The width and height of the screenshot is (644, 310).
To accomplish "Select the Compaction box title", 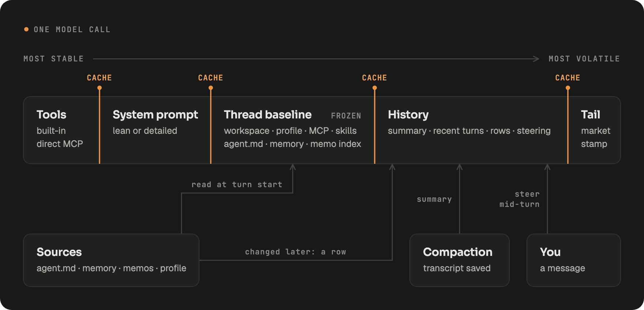I will 458,253.
